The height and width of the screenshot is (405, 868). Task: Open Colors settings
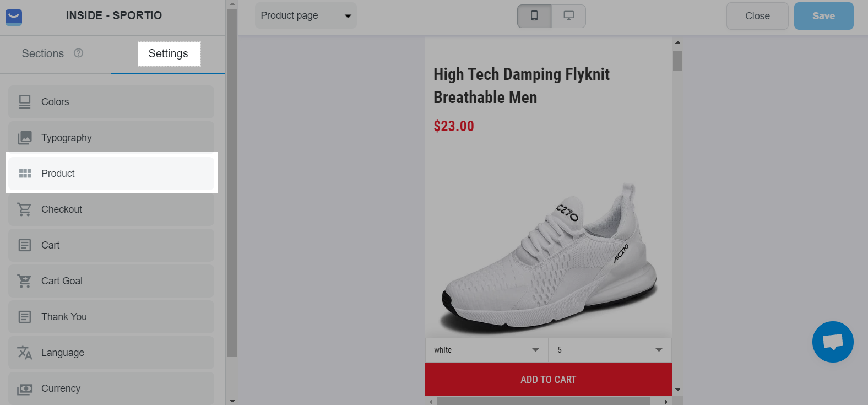(x=111, y=102)
